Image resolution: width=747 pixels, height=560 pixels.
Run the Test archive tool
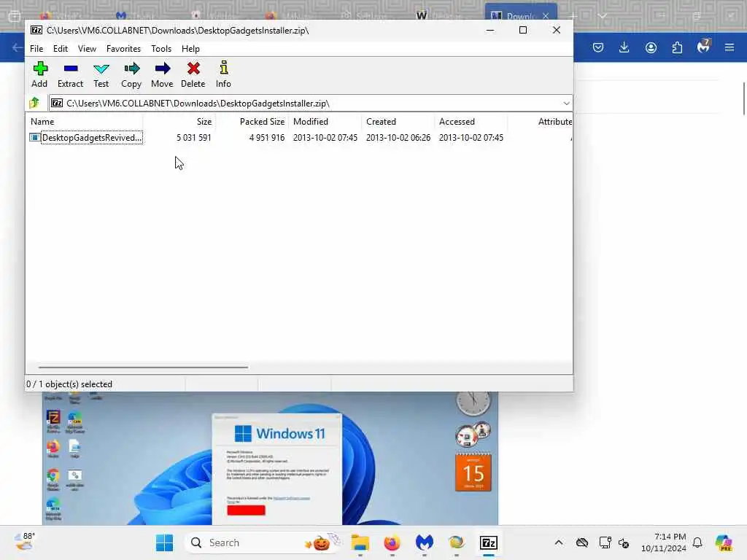(x=101, y=75)
